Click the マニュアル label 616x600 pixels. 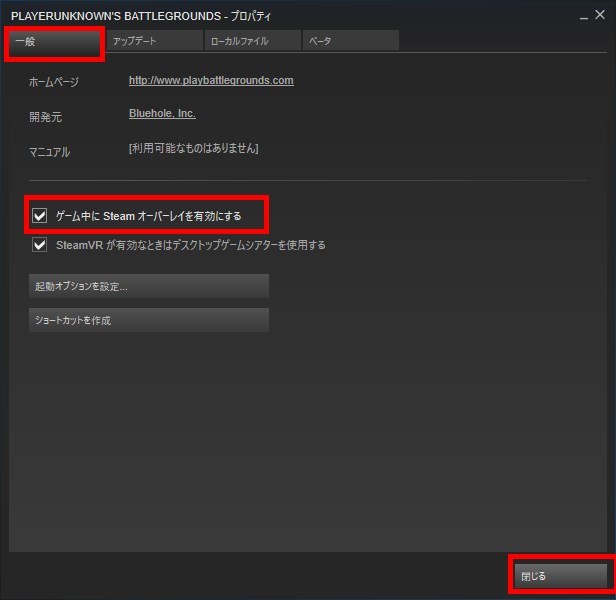coord(50,152)
